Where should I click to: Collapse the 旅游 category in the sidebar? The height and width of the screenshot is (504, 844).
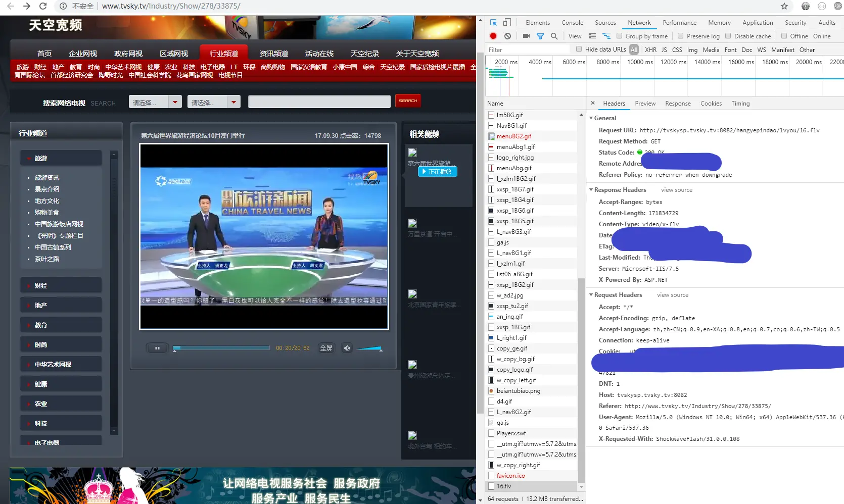click(61, 158)
